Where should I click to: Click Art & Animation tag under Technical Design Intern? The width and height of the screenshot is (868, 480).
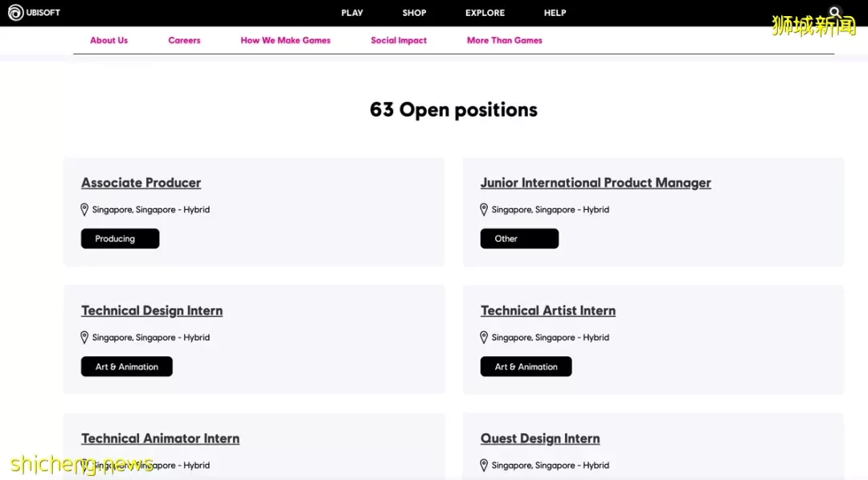pos(127,367)
